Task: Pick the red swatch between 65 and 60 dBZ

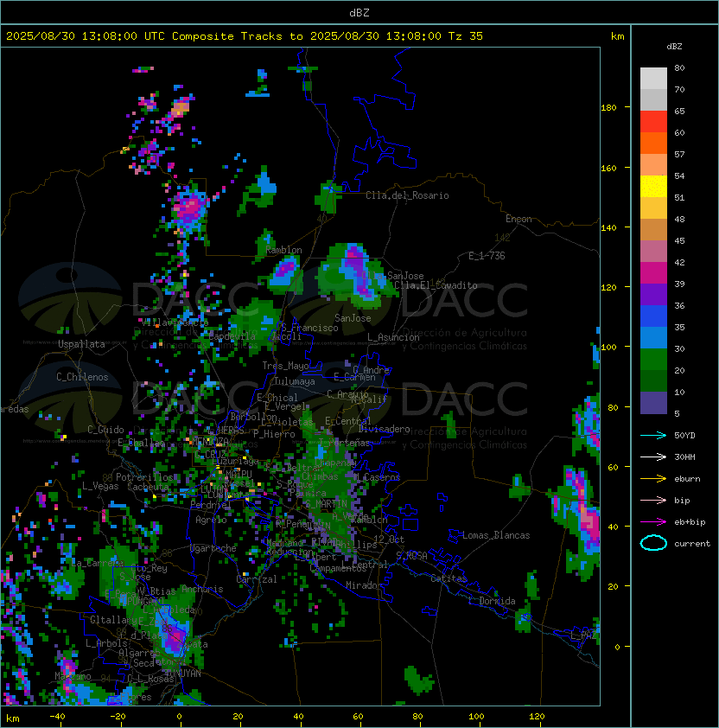Action: [653, 122]
